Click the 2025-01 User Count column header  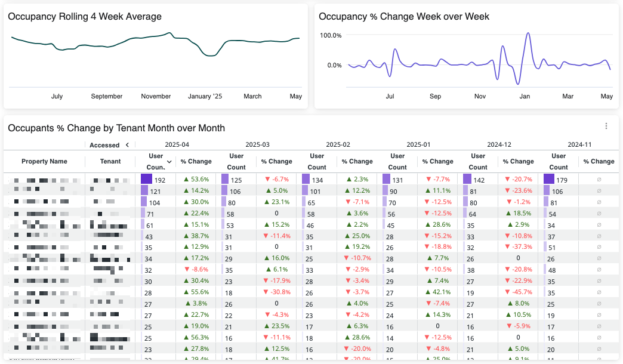(x=397, y=161)
